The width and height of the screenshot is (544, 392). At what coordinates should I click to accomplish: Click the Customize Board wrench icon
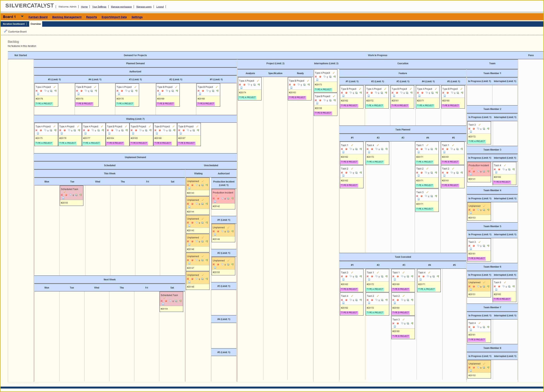click(6, 31)
